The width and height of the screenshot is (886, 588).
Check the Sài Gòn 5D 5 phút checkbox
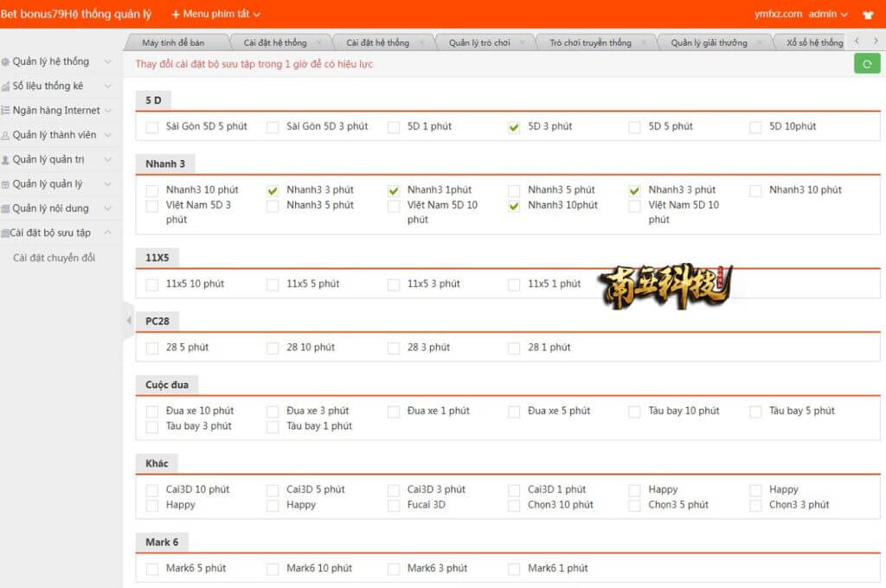pyautogui.click(x=152, y=127)
